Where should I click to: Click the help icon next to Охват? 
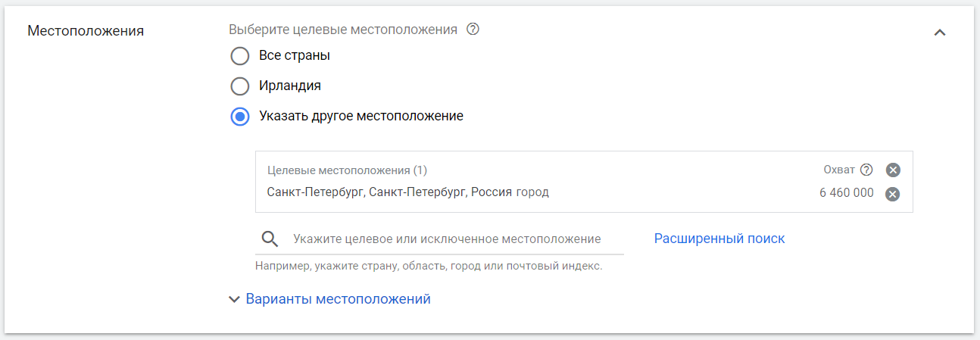point(867,170)
